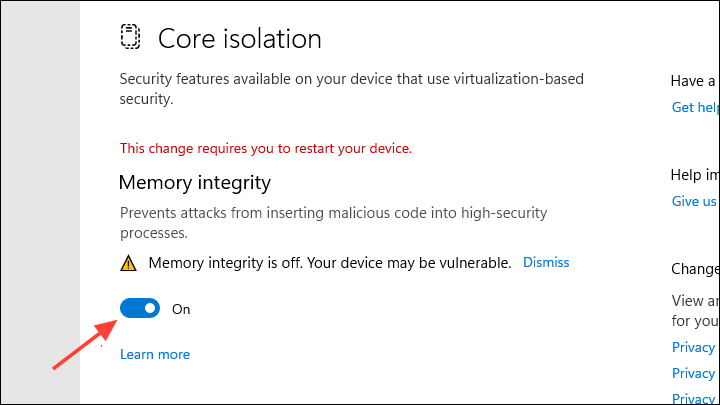Open the Get help link
This screenshot has height=405, width=720.
[x=696, y=107]
